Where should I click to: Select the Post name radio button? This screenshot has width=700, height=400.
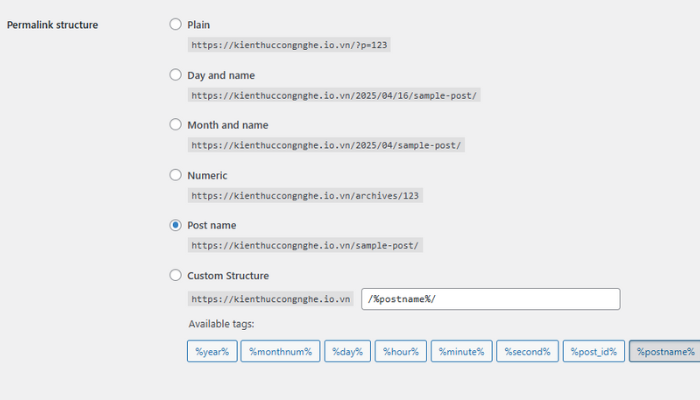(x=176, y=225)
